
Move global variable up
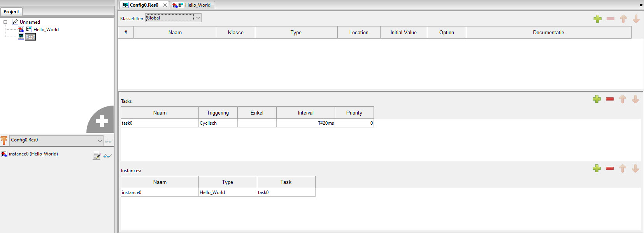click(623, 19)
